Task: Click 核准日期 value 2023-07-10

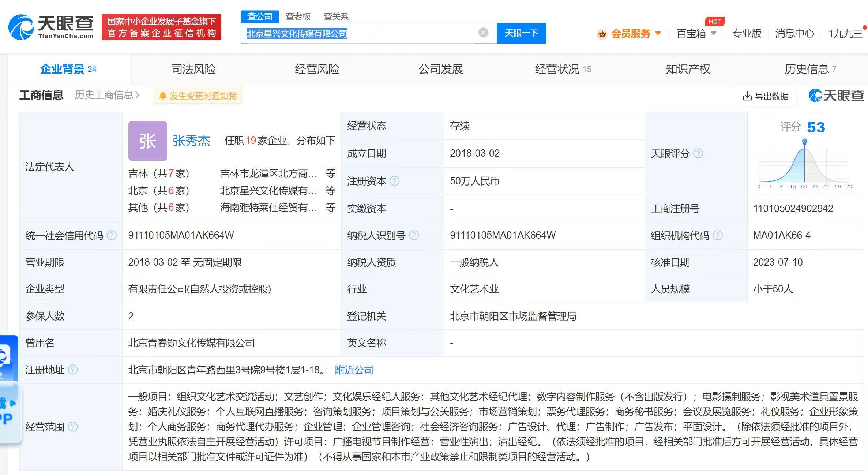Action: coord(778,262)
